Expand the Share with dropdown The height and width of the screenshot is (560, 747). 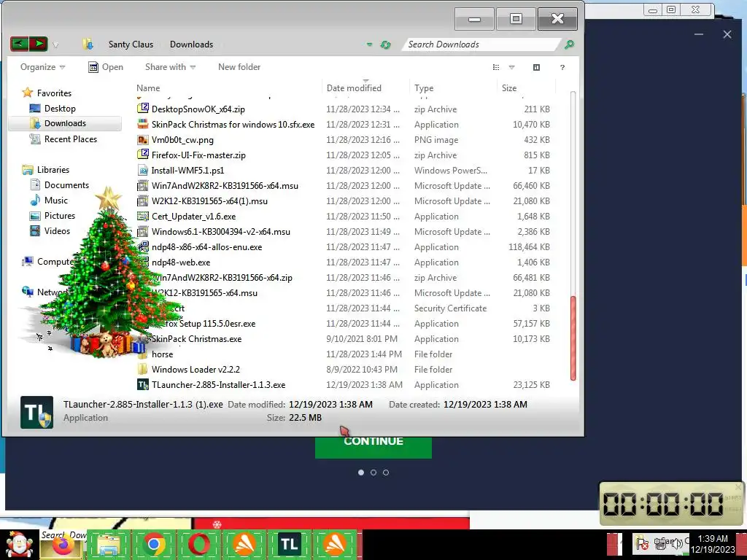pyautogui.click(x=170, y=67)
